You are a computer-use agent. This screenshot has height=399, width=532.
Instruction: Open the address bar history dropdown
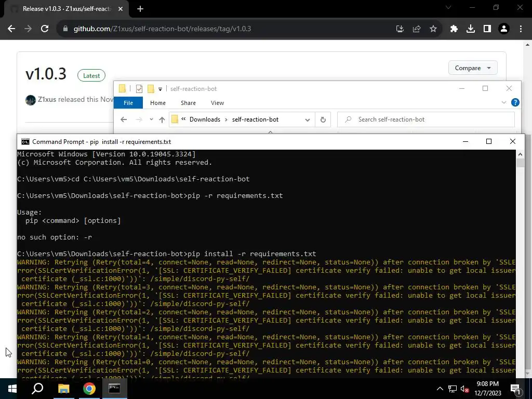click(308, 120)
